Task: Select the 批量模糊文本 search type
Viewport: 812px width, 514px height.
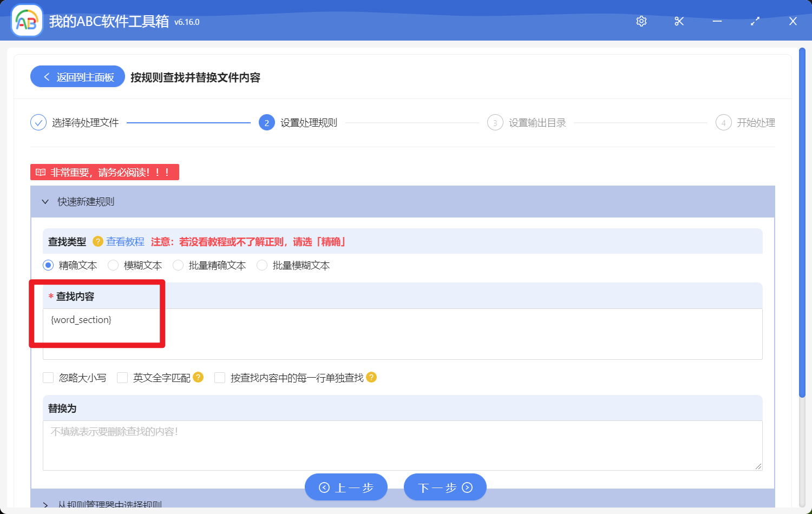Action: click(262, 265)
